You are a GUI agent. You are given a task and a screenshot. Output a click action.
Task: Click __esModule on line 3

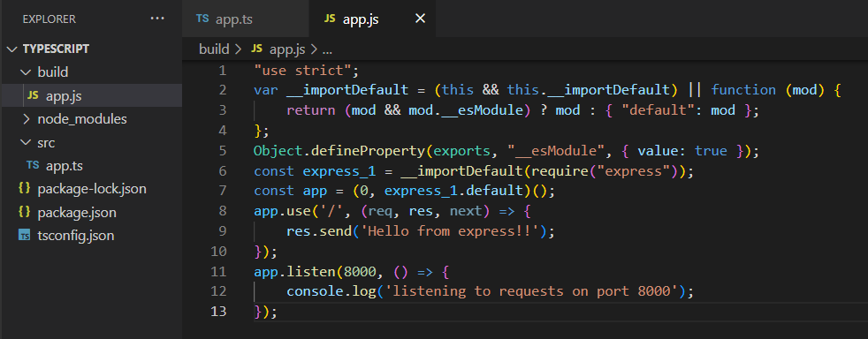click(x=483, y=110)
